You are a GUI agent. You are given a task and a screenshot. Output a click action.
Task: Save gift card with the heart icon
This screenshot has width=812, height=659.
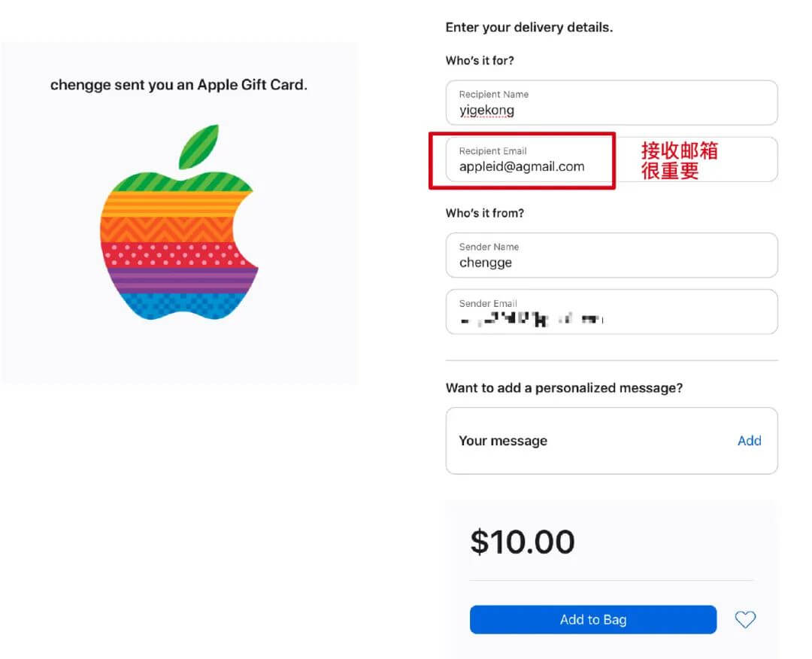pos(744,620)
